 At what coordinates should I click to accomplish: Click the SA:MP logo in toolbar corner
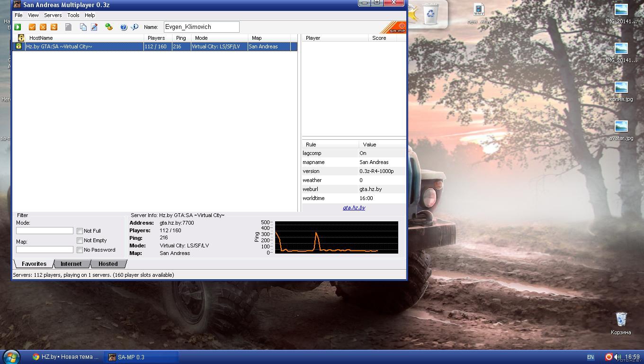tap(395, 27)
